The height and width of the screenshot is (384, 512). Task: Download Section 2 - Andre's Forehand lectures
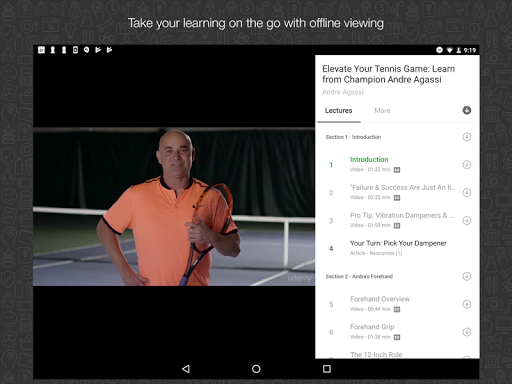467,276
